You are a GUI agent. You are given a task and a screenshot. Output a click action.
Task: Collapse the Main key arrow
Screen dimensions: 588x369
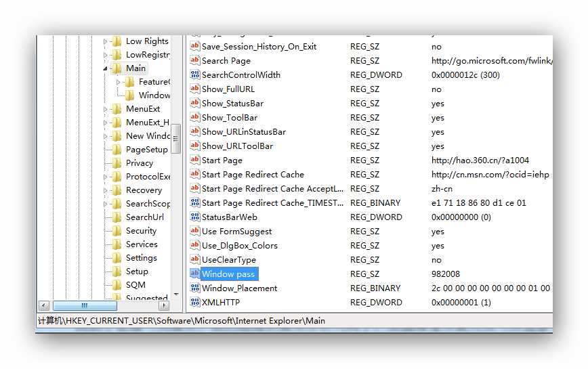click(106, 68)
